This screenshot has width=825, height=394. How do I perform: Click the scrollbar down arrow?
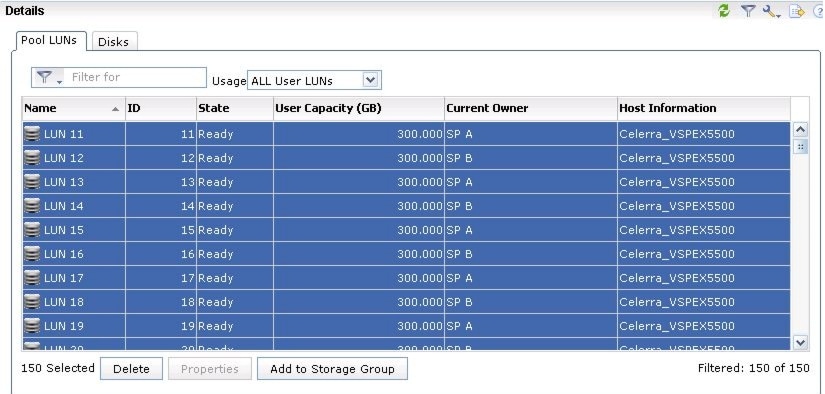pyautogui.click(x=800, y=342)
